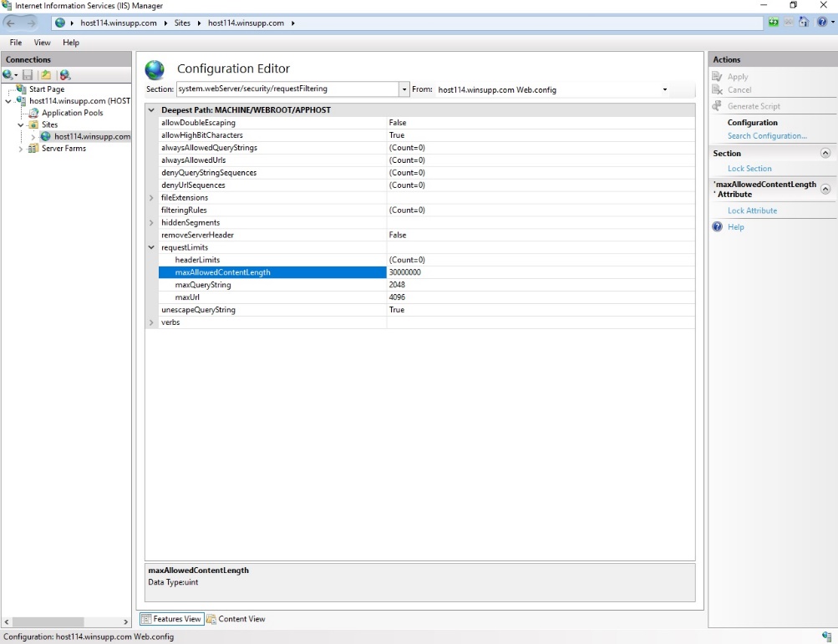Image resolution: width=838 pixels, height=644 pixels.
Task: Click the maxUrl value 4096
Action: click(397, 297)
